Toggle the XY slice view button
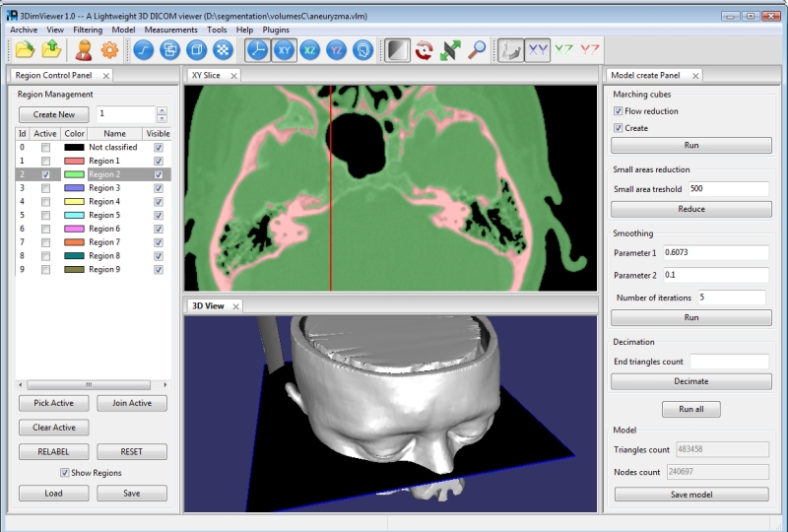The width and height of the screenshot is (788, 532). click(285, 50)
